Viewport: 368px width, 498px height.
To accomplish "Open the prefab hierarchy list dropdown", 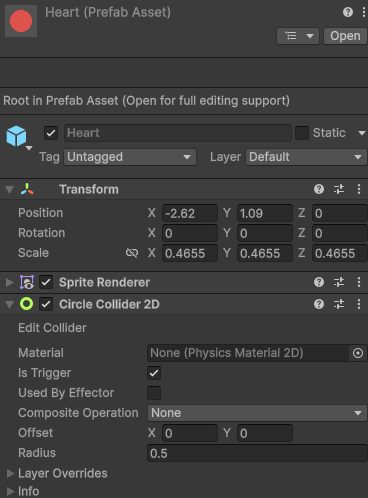I will click(x=298, y=36).
